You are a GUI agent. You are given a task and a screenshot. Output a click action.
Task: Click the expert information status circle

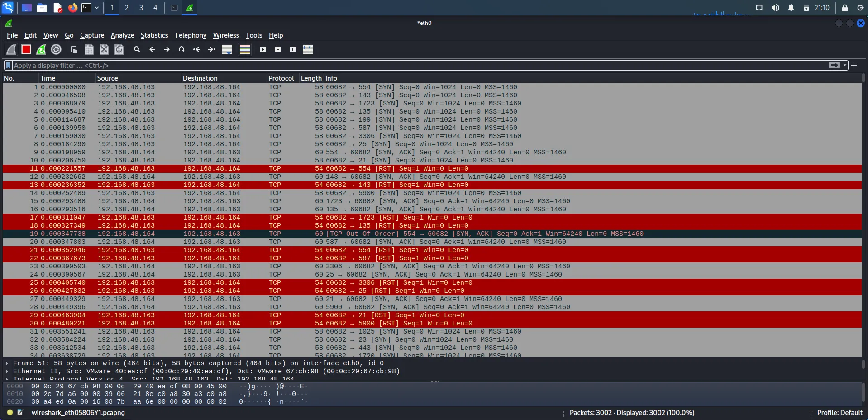pyautogui.click(x=10, y=412)
